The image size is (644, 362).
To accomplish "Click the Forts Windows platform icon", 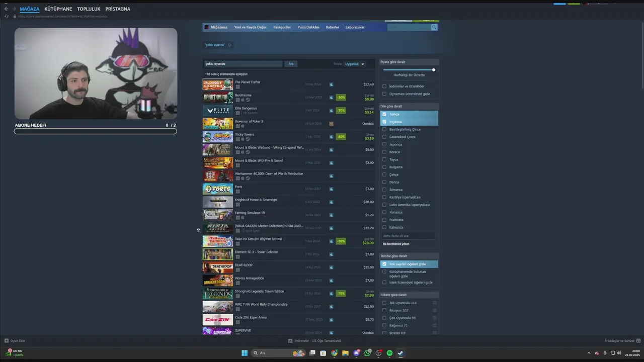I will click(x=237, y=191).
